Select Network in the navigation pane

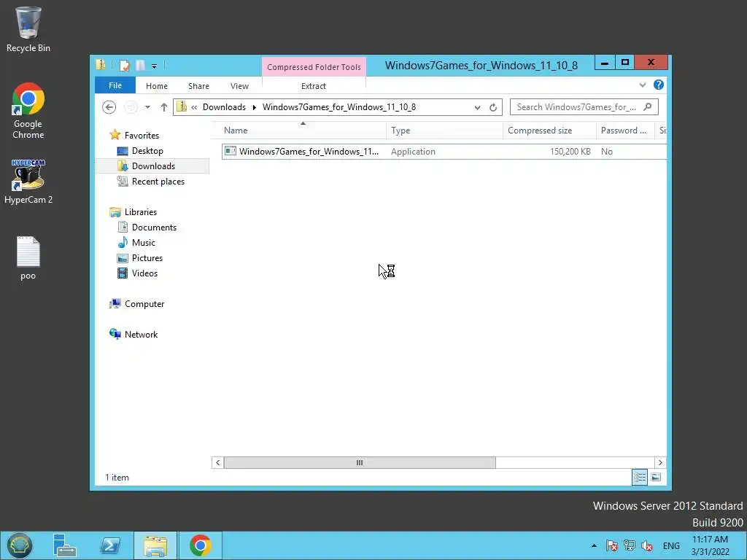141,334
